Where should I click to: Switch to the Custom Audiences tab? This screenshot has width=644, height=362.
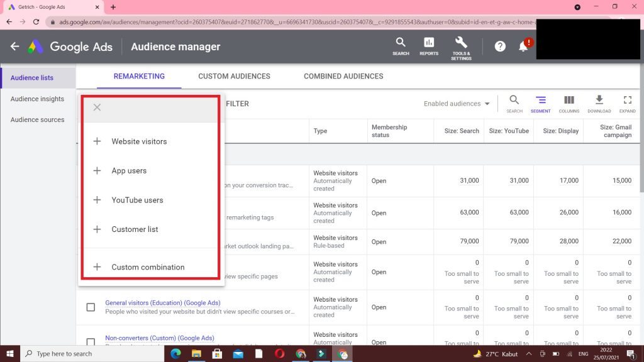click(x=234, y=76)
